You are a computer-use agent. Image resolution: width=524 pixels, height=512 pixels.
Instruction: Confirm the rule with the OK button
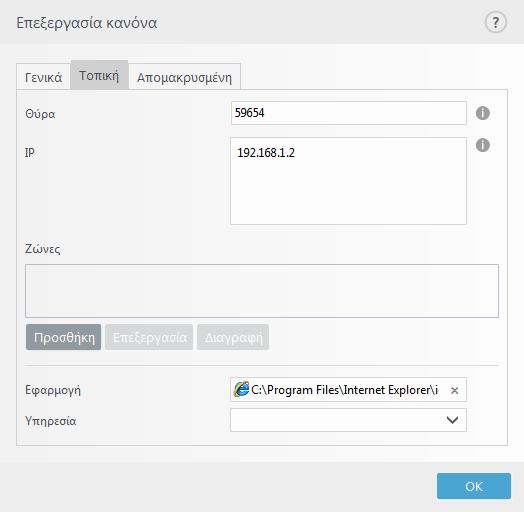pos(474,486)
